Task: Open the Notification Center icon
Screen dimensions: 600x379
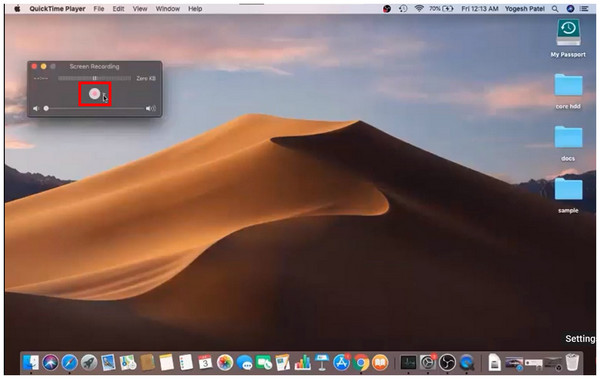Action: tap(584, 8)
